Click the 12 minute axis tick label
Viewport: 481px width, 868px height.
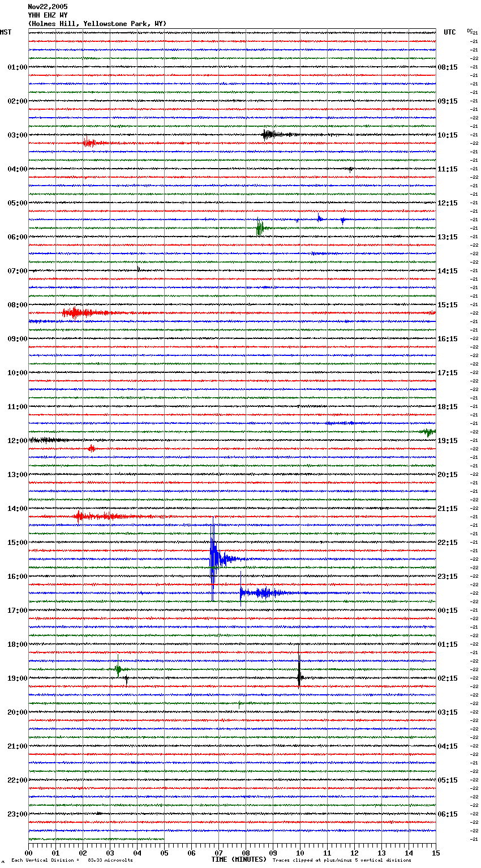[355, 853]
